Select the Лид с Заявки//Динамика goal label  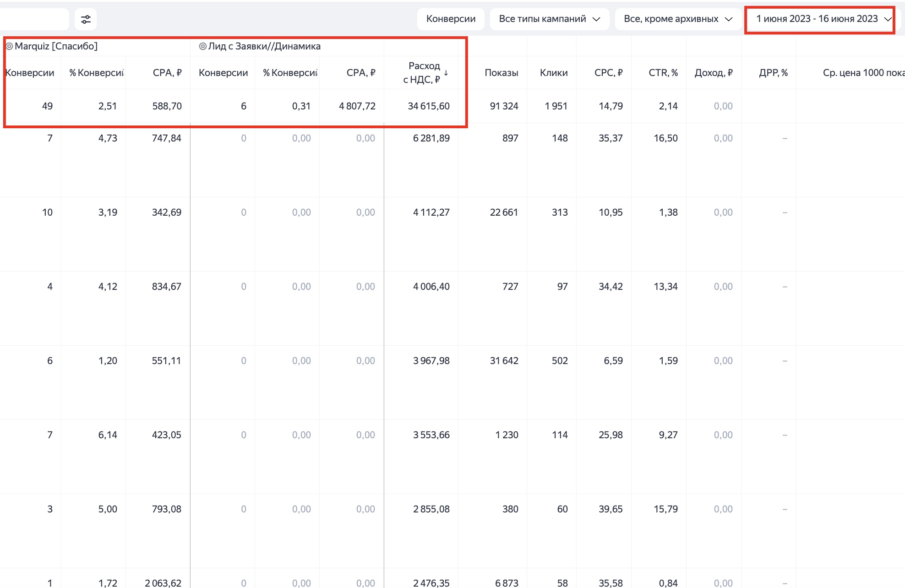(264, 46)
